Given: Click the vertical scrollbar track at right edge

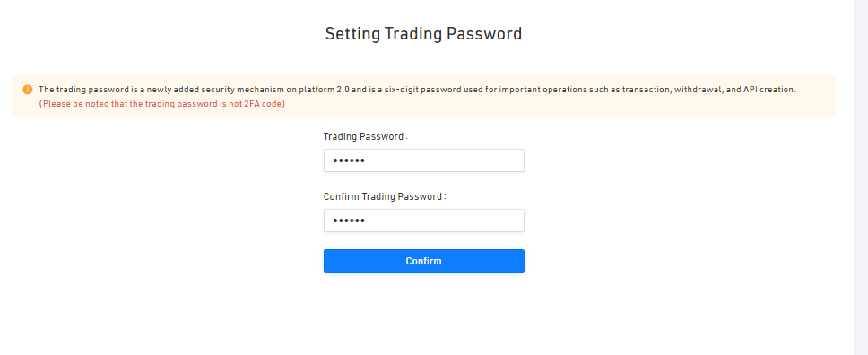Looking at the screenshot, I should [861, 177].
